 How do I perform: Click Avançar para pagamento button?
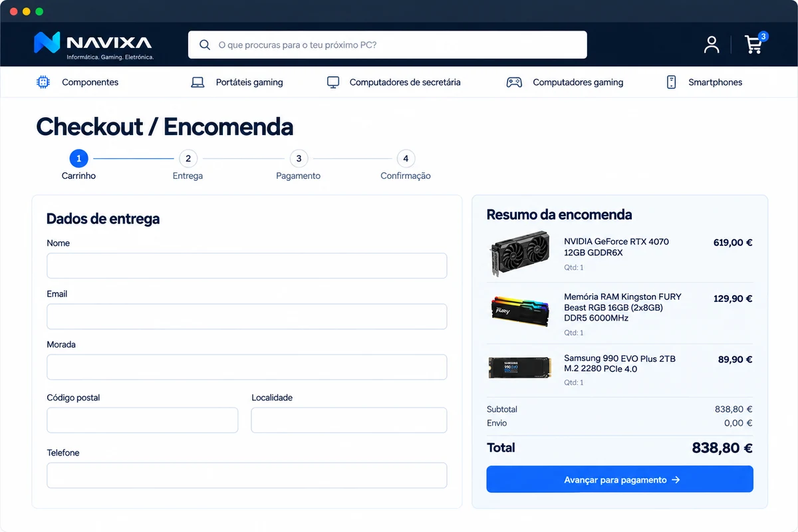click(620, 479)
